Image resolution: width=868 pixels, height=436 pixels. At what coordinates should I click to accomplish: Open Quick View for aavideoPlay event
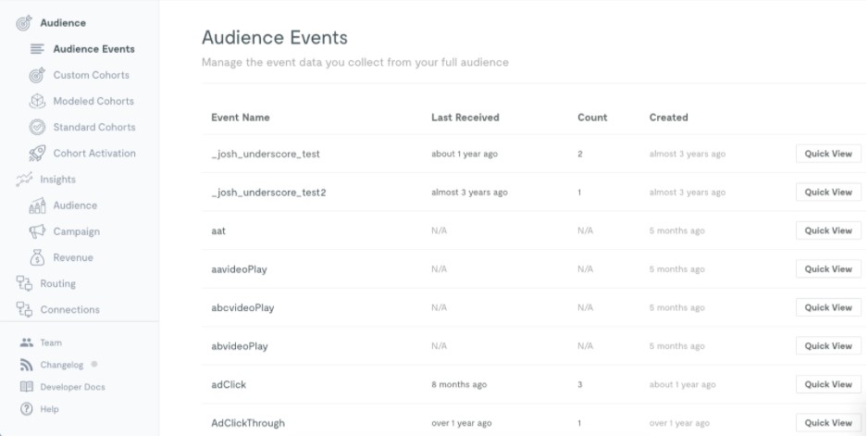point(828,268)
